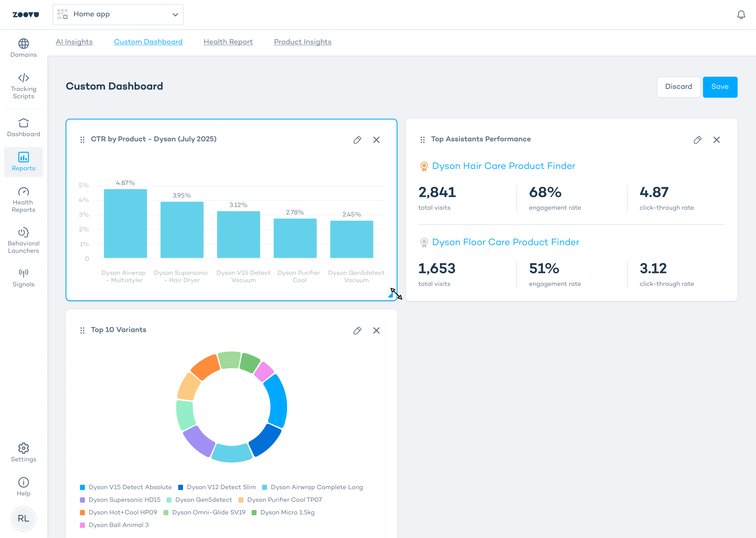Image resolution: width=756 pixels, height=538 pixels.
Task: Grab the Top 10 Variants drag handle
Action: pos(83,330)
